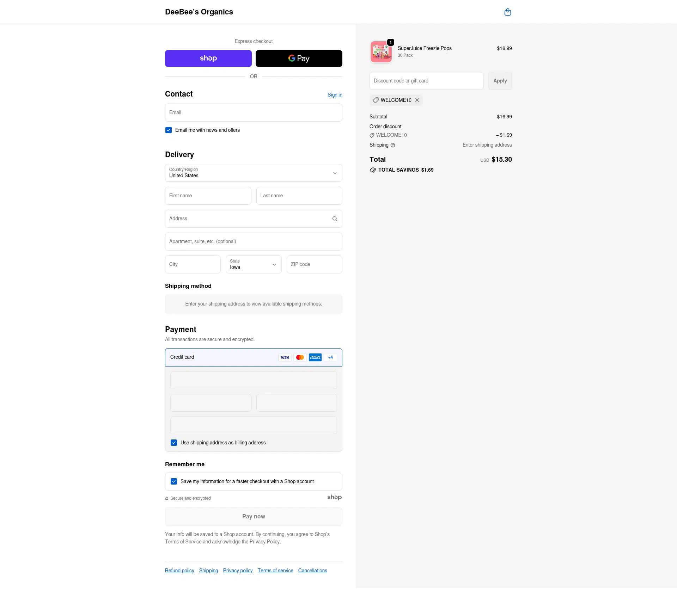The image size is (677, 616).
Task: Pay with the Shop Pay express button
Action: coord(208,58)
